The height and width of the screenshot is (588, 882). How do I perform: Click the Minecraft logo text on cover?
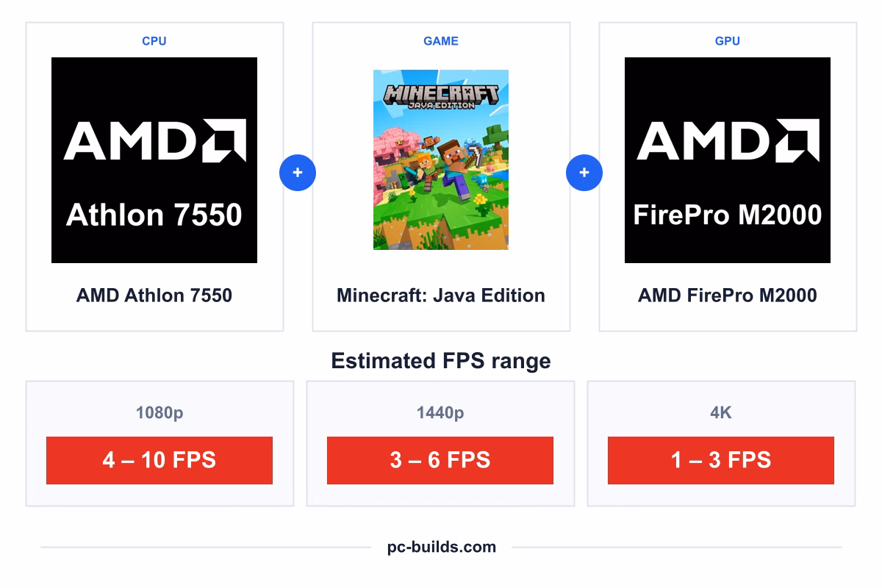click(442, 96)
